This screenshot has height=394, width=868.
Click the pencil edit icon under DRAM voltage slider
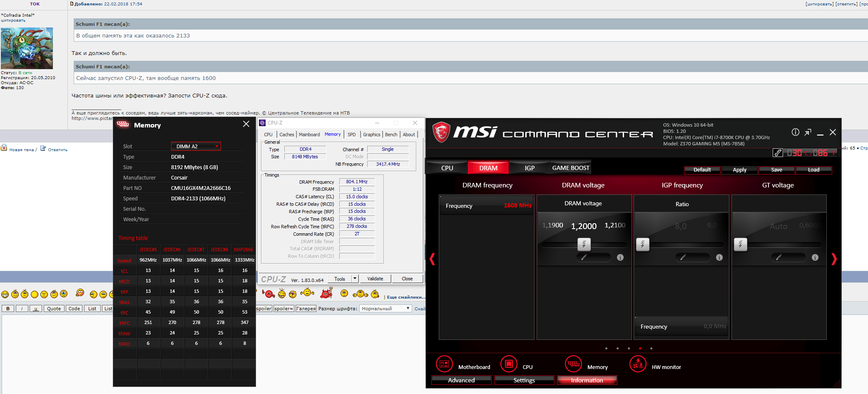click(584, 257)
